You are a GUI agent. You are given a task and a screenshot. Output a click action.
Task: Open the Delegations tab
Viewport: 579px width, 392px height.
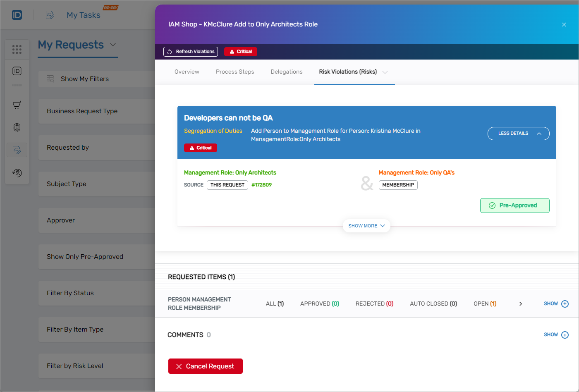tap(287, 72)
